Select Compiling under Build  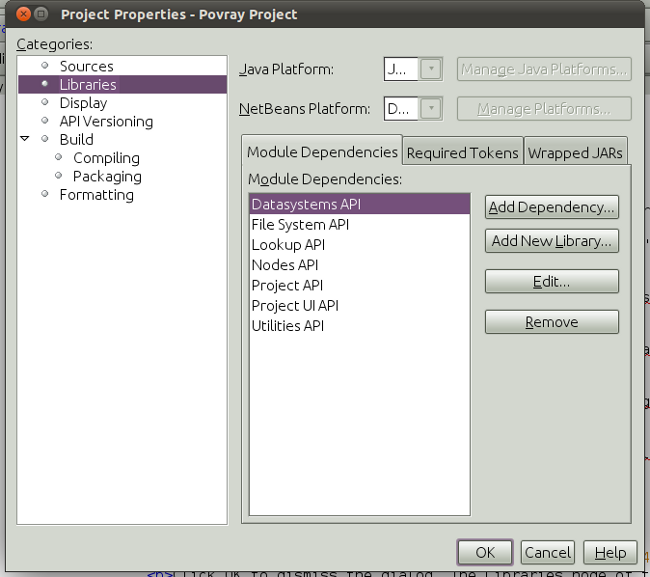[x=106, y=158]
